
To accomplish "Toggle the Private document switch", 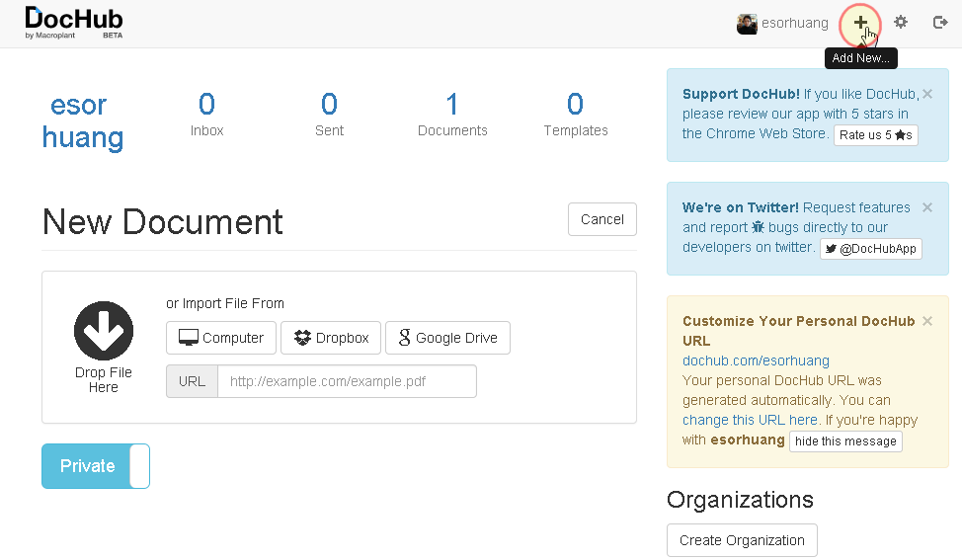I will [x=96, y=466].
